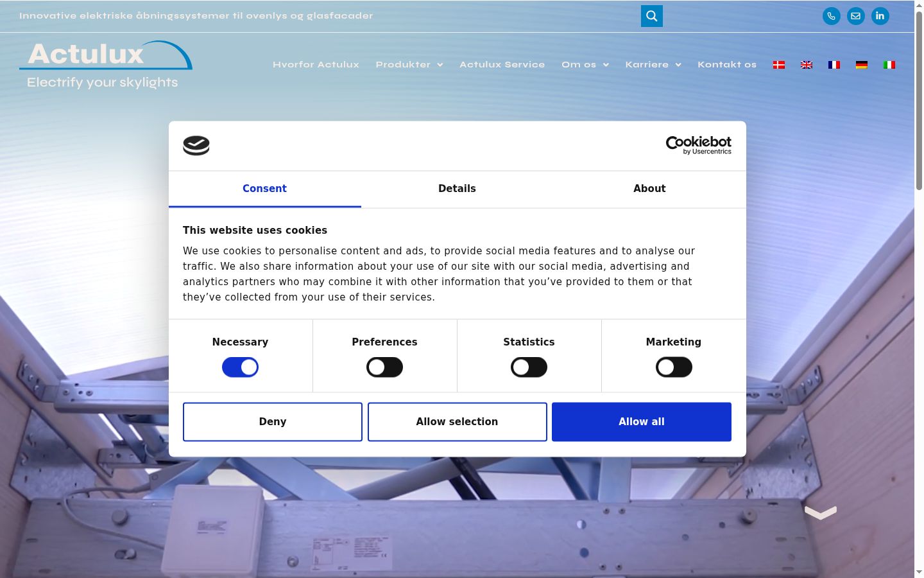Click the 'Electrify your skylights' tagline
The image size is (924, 578).
[103, 82]
